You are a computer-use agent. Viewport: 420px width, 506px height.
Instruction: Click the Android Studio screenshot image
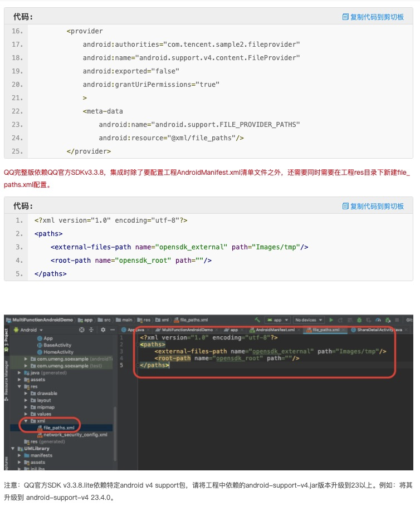coord(208,392)
